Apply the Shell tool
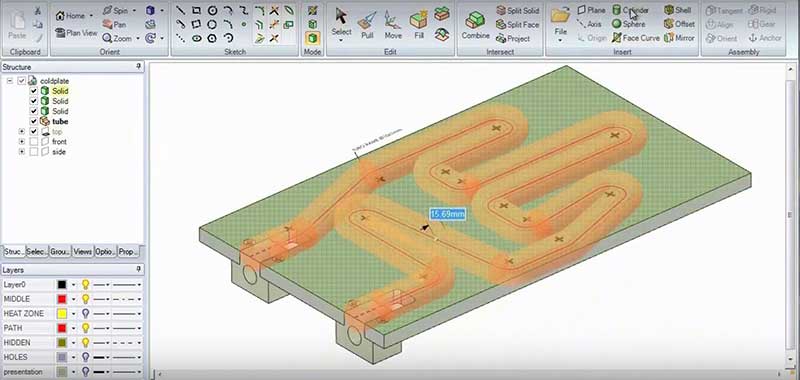The width and height of the screenshot is (800, 380). click(x=678, y=10)
